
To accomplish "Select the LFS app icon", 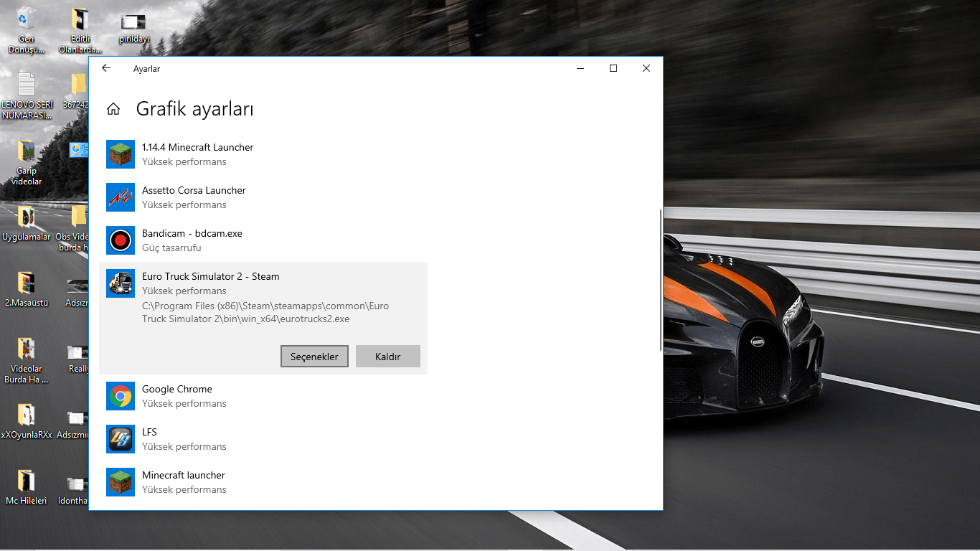I will coord(121,439).
